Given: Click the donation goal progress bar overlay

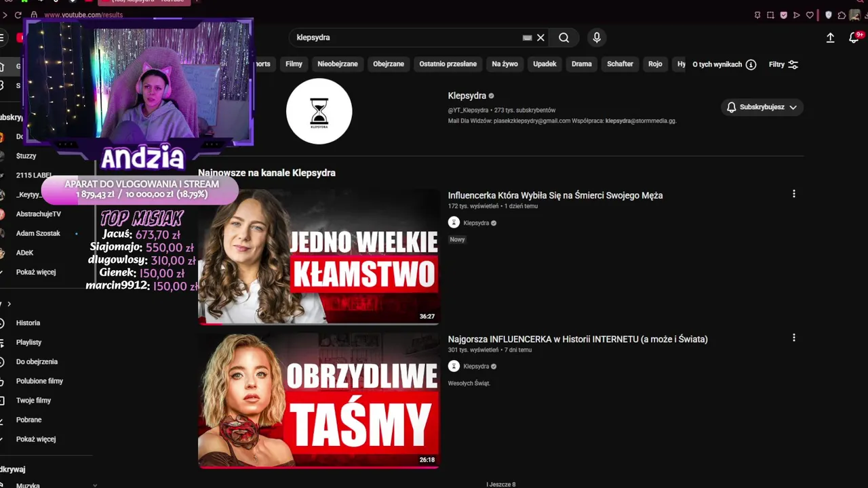Looking at the screenshot, I should [140, 189].
